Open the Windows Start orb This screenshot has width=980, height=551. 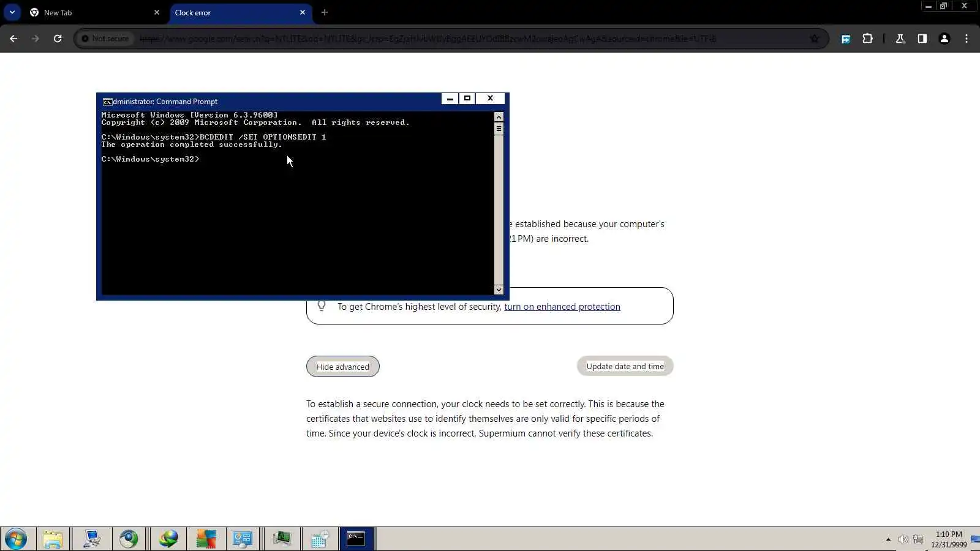point(16,539)
